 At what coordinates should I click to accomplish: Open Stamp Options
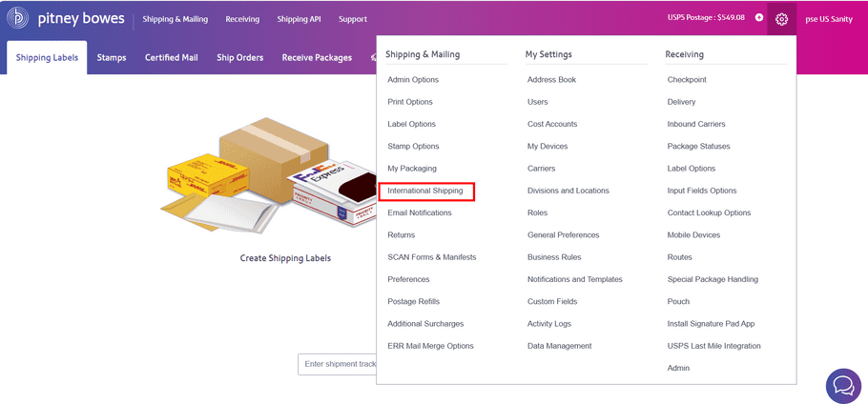[413, 146]
